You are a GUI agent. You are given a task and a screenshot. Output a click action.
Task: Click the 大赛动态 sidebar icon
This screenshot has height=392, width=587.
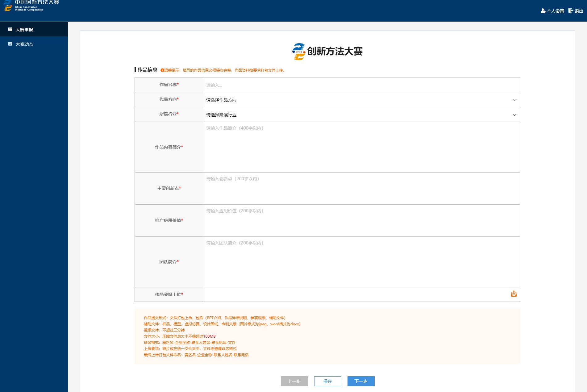click(10, 44)
